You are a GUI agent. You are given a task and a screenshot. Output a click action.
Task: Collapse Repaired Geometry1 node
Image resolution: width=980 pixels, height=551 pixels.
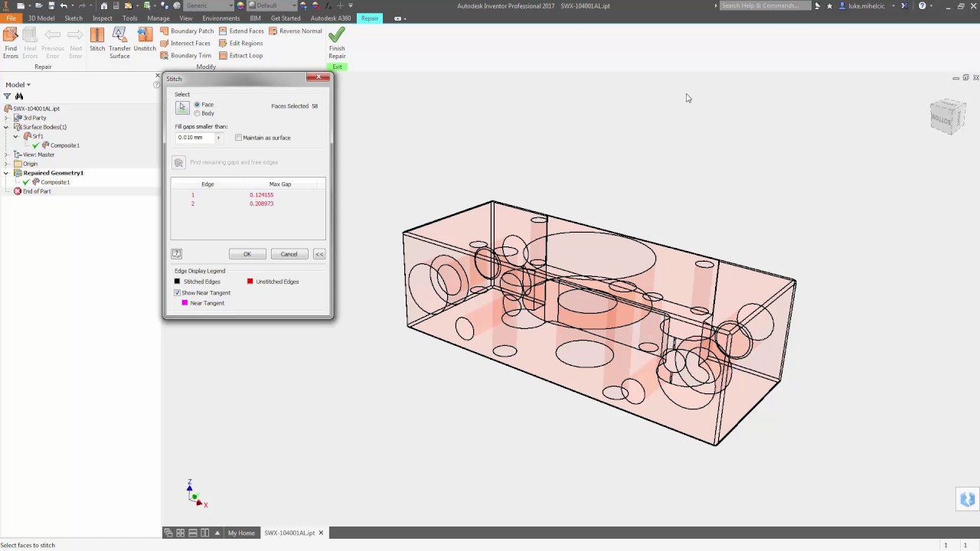[7, 173]
